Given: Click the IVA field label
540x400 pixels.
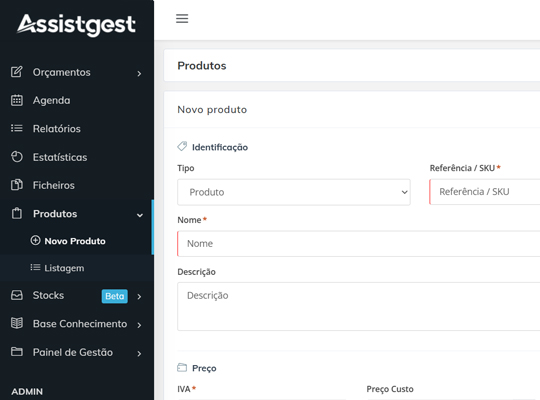Looking at the screenshot, I should pos(184,389).
